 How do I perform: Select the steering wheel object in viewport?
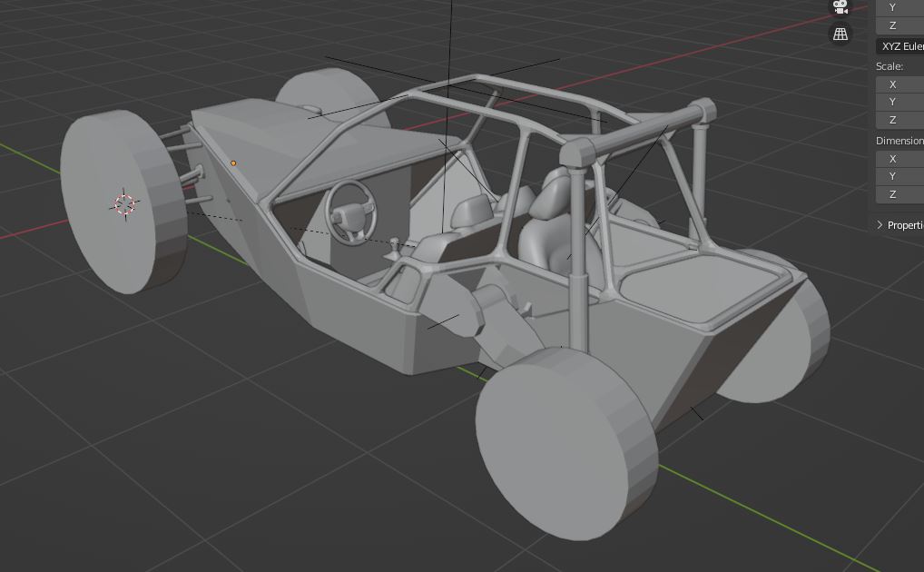[350, 211]
